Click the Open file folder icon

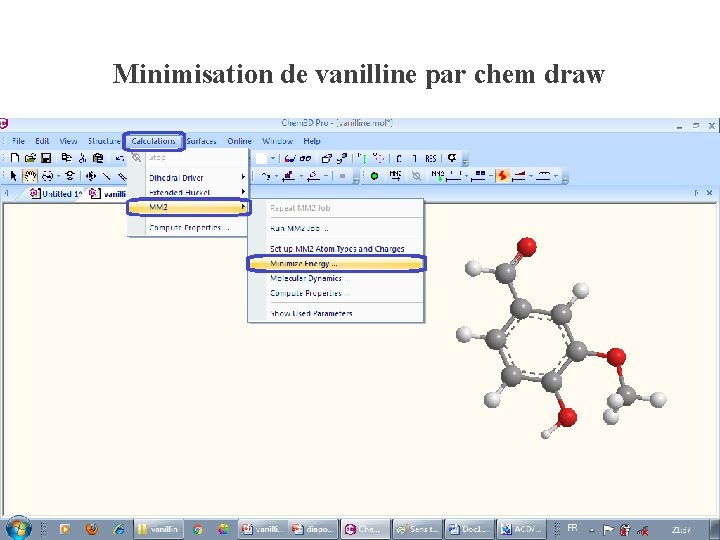[30, 158]
